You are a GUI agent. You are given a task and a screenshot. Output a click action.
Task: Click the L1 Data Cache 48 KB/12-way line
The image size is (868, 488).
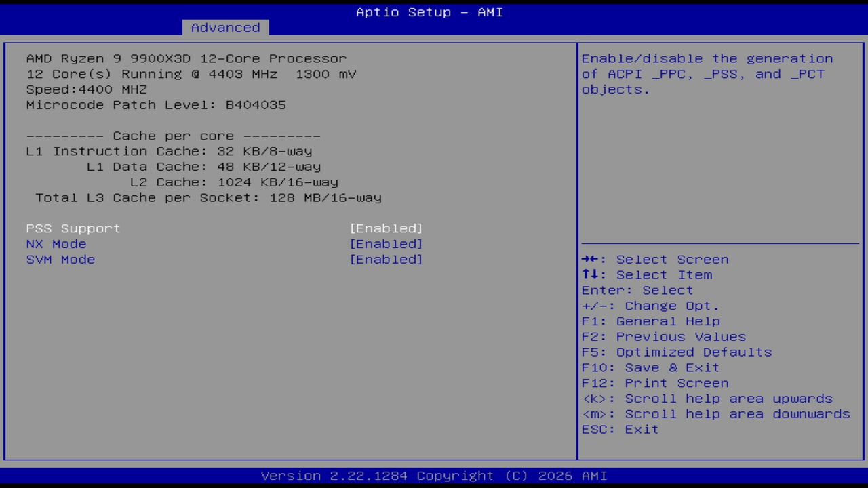(203, 167)
